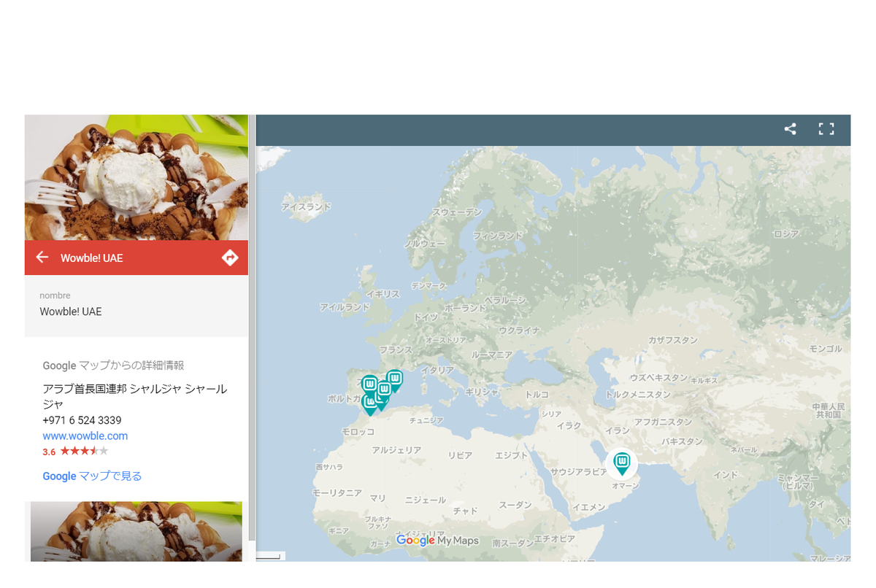Click the 3.6 rating value
The width and height of the screenshot is (876, 588).
pos(49,452)
